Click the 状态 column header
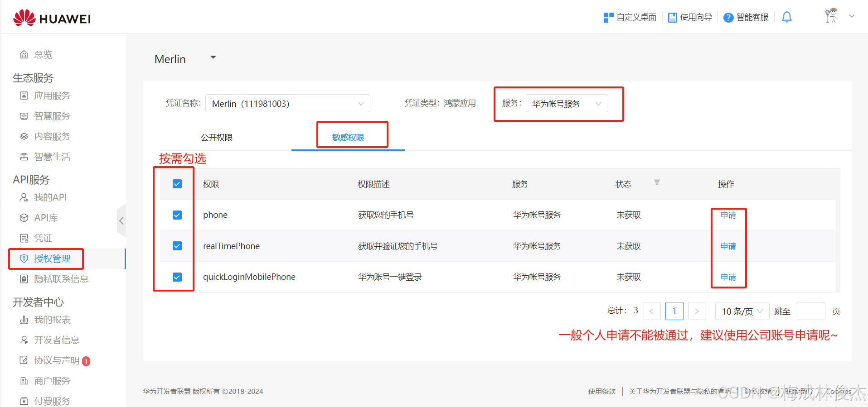 point(623,184)
